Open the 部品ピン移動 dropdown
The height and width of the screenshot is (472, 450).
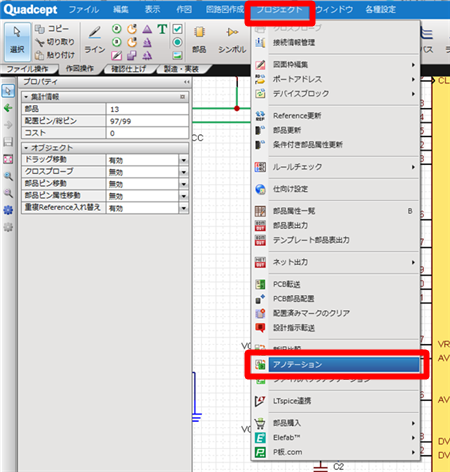[184, 184]
